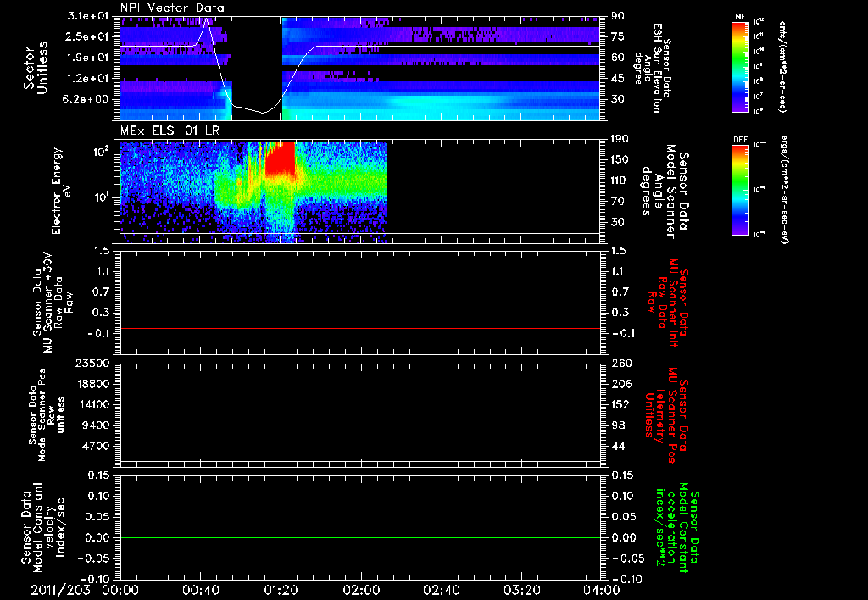Click the 00:40 time axis label
868x600 pixels.
click(x=200, y=590)
